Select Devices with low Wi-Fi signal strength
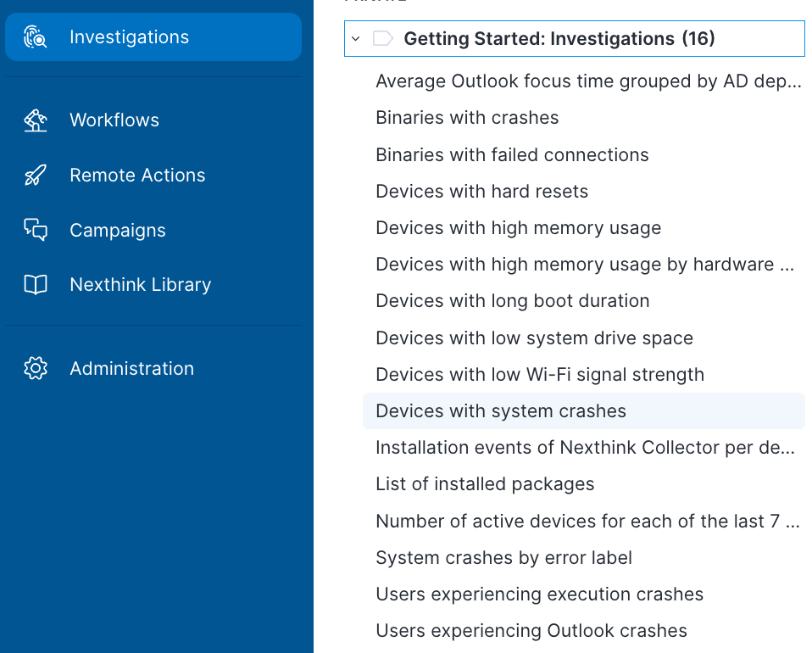812x653 pixels. point(539,375)
